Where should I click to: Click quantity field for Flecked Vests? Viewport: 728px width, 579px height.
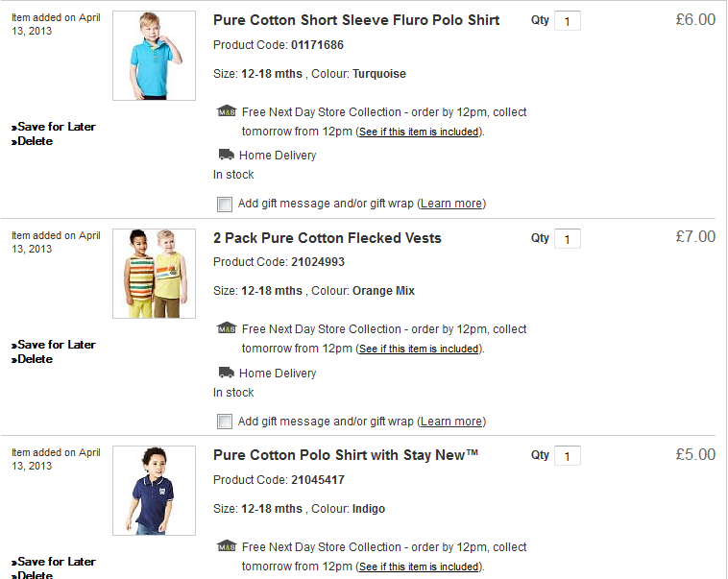click(x=568, y=239)
